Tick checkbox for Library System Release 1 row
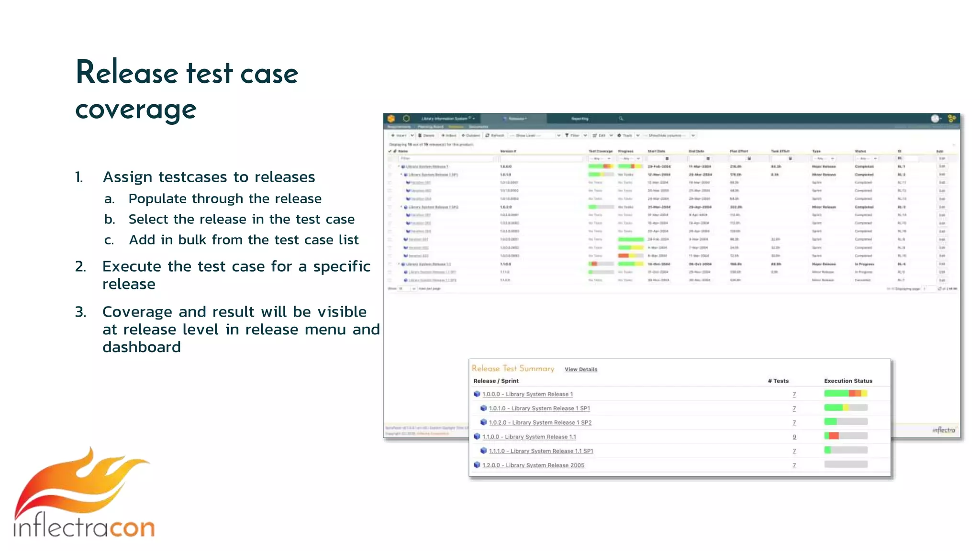980x551 pixels. pyautogui.click(x=390, y=166)
